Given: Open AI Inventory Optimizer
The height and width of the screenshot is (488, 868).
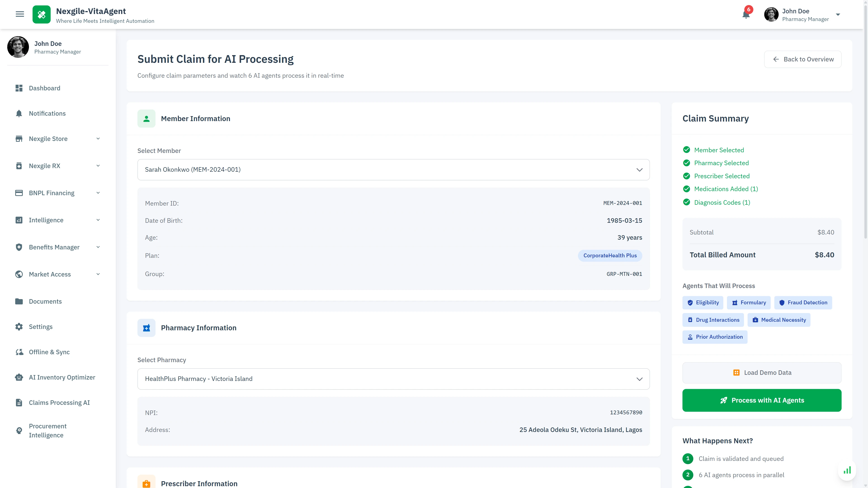Looking at the screenshot, I should (62, 377).
